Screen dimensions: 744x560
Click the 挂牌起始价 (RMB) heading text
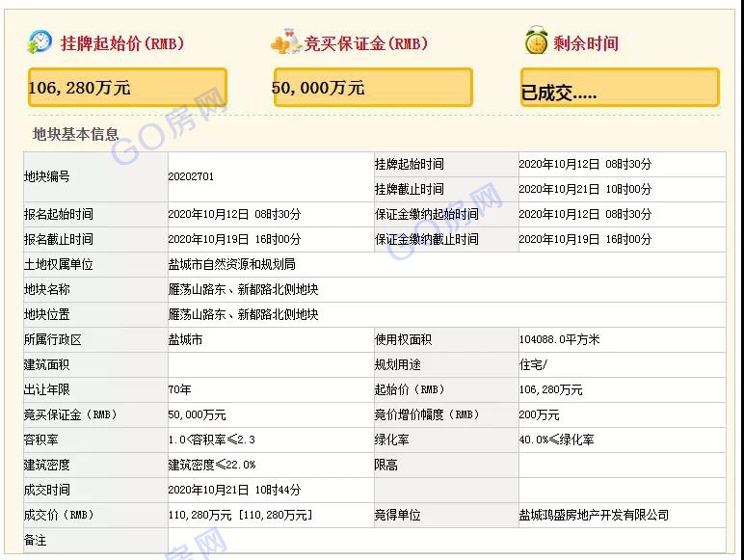click(121, 43)
